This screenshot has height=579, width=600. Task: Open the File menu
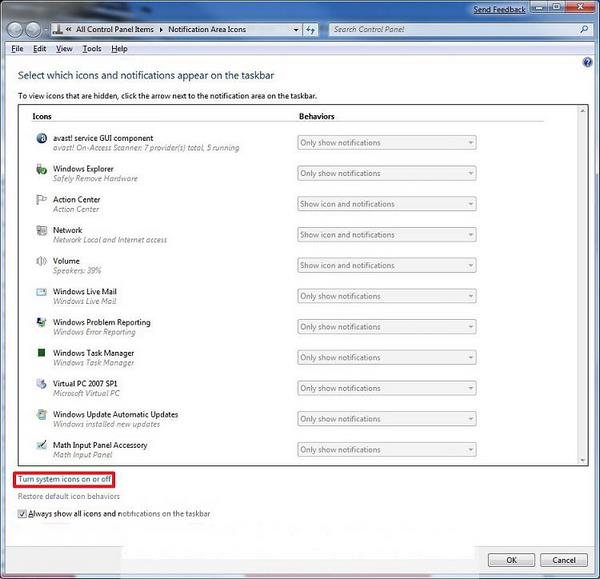point(17,49)
